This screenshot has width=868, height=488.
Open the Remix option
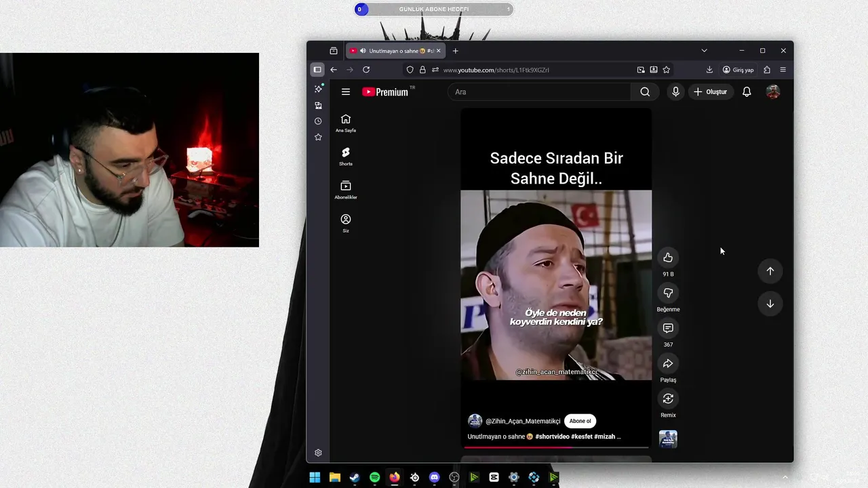668,399
